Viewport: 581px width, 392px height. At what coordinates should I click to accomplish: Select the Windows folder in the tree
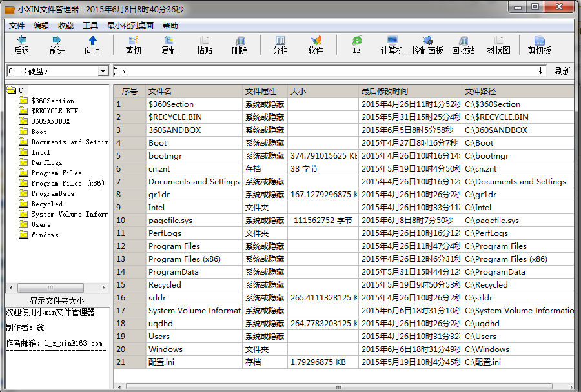tap(45, 235)
